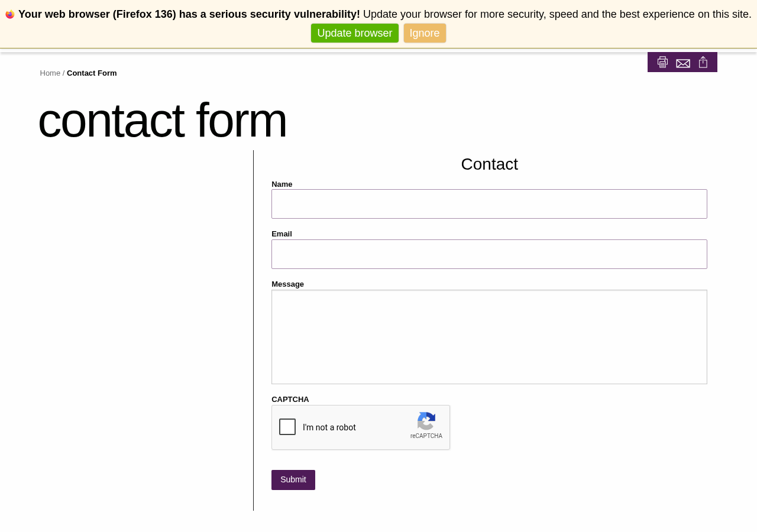Image resolution: width=757 pixels, height=532 pixels.
Task: Click the Update browser button
Action: (x=355, y=33)
